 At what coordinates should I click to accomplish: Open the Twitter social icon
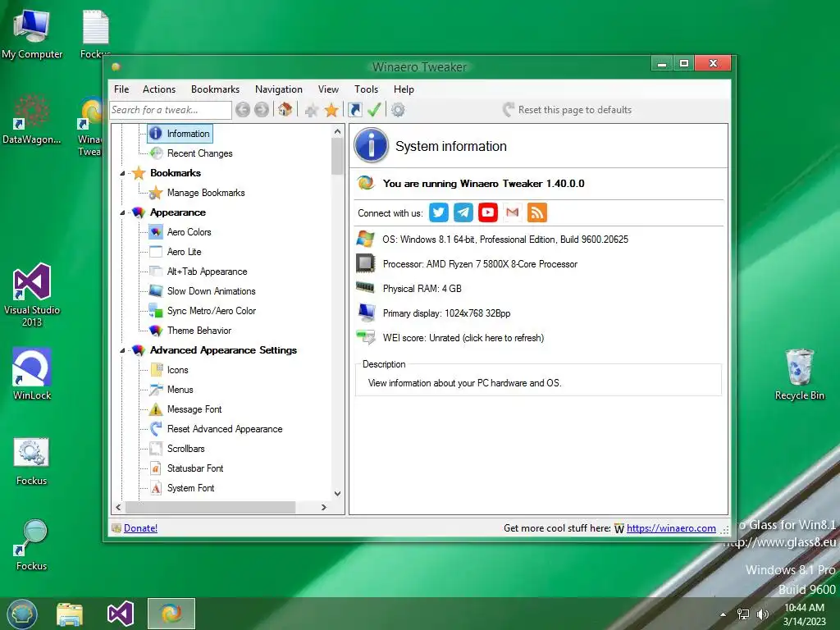click(x=439, y=212)
